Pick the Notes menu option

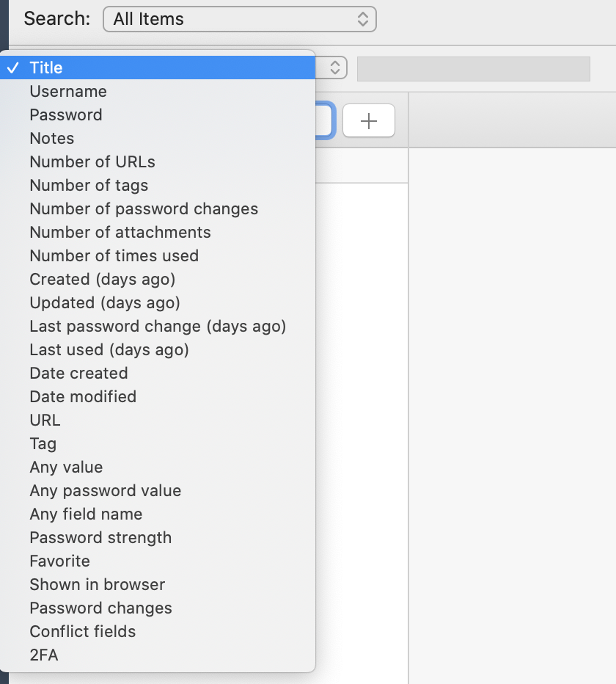click(x=52, y=139)
